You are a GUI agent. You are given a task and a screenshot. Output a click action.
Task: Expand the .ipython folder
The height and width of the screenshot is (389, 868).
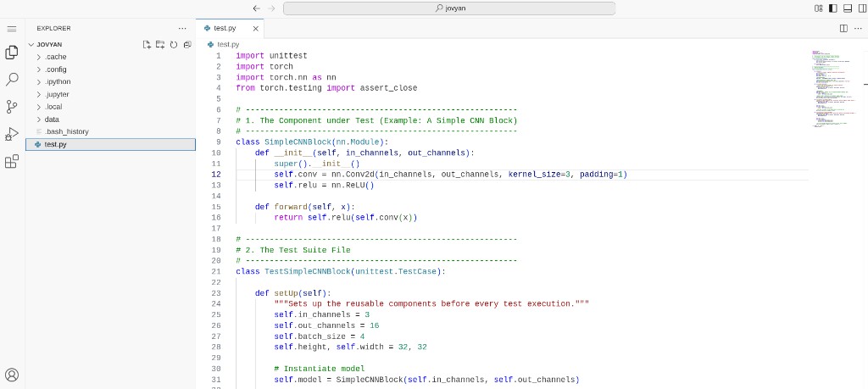point(111,82)
